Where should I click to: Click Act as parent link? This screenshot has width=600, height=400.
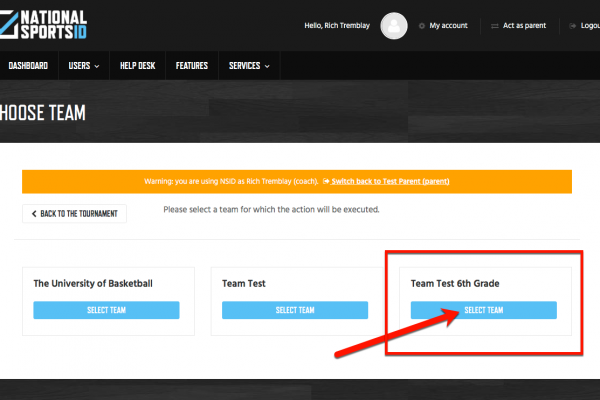(x=524, y=26)
